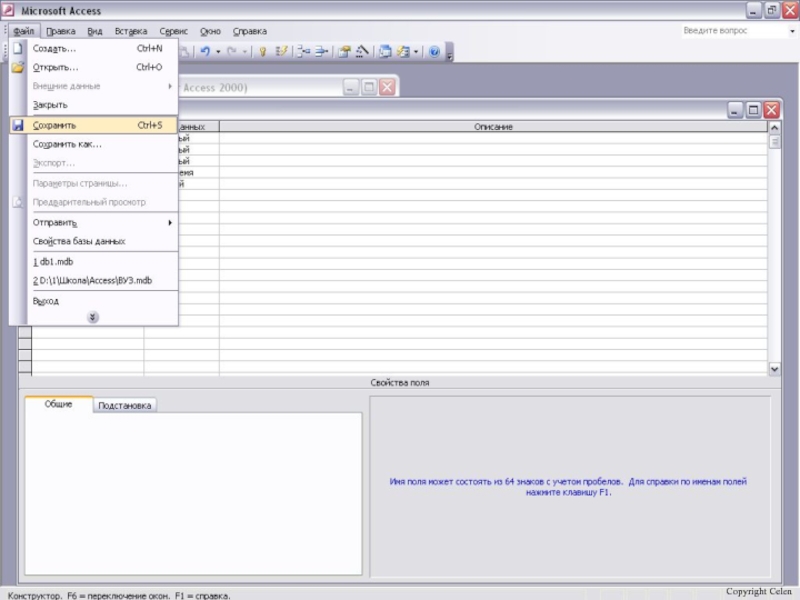Viewport: 800px width, 600px height.
Task: Switch to the Подстановка tab
Action: point(125,406)
